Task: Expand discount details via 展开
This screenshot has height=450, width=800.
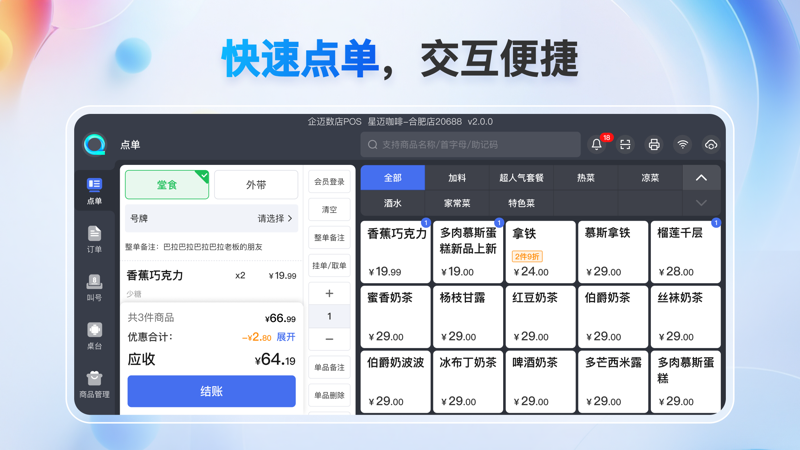Action: click(x=286, y=337)
